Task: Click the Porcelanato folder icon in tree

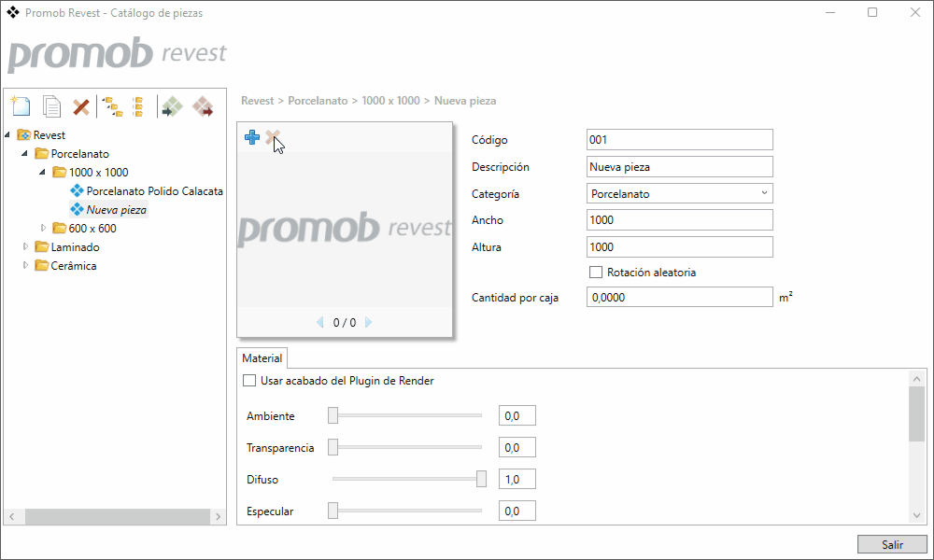Action: click(41, 154)
